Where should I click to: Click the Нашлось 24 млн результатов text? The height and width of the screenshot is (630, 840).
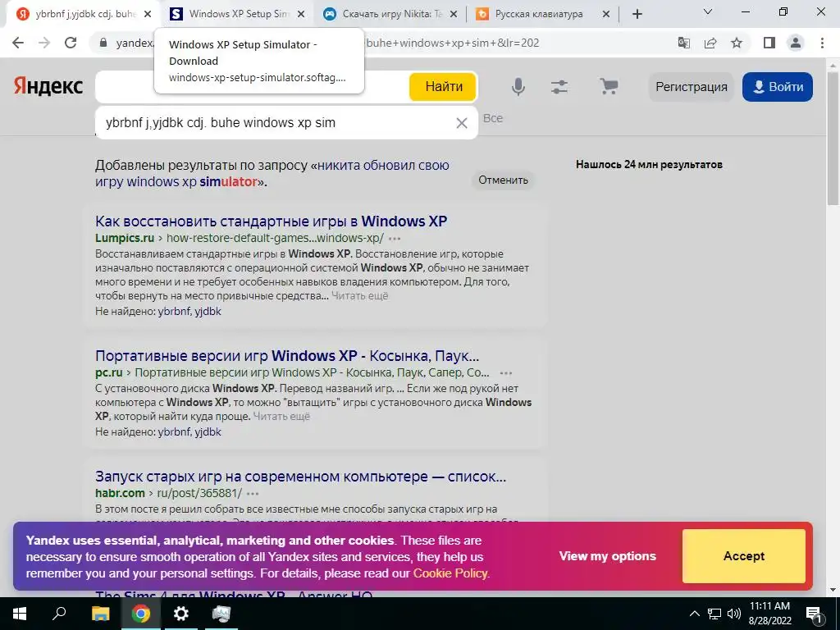click(x=650, y=164)
